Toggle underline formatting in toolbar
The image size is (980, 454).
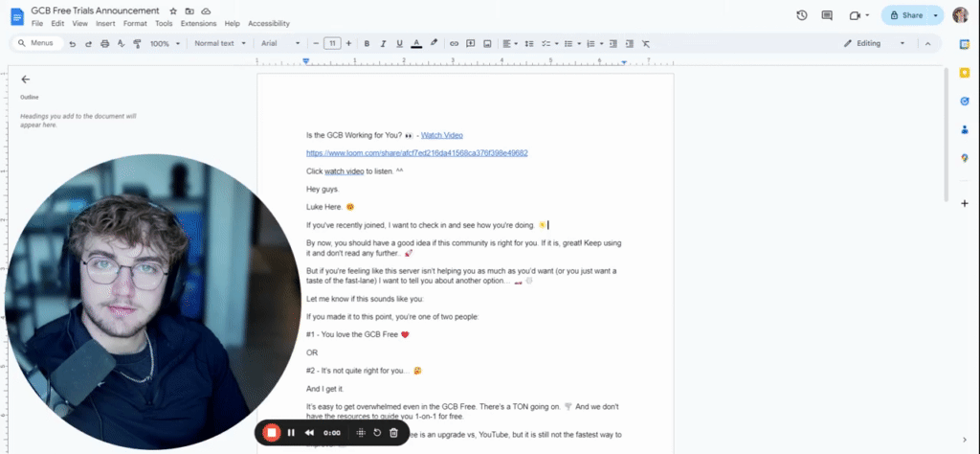click(399, 44)
